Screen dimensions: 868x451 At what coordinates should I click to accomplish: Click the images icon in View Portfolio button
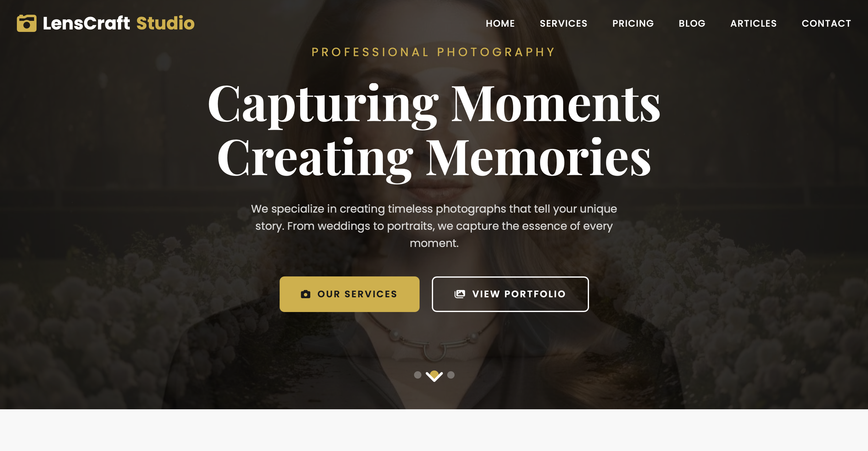click(459, 294)
